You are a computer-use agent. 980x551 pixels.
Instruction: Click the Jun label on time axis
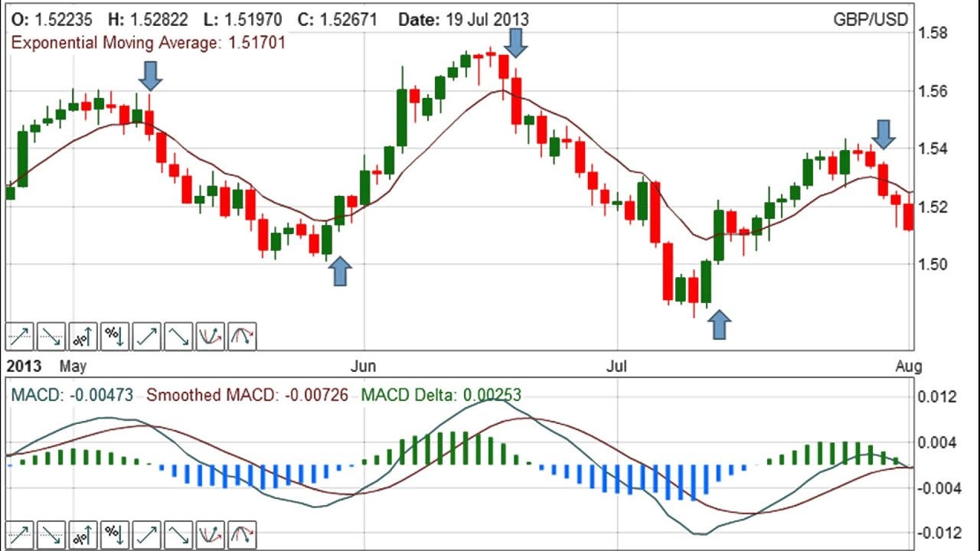363,367
